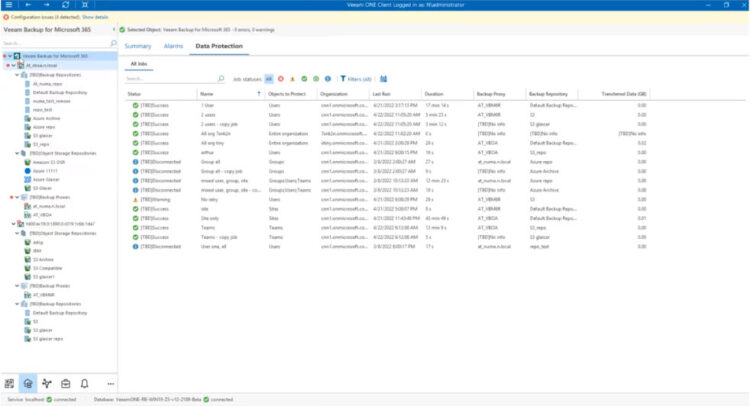Select Default Backup Repository in first repositories group
Screen dimensions: 750x406
pyautogui.click(x=60, y=92)
